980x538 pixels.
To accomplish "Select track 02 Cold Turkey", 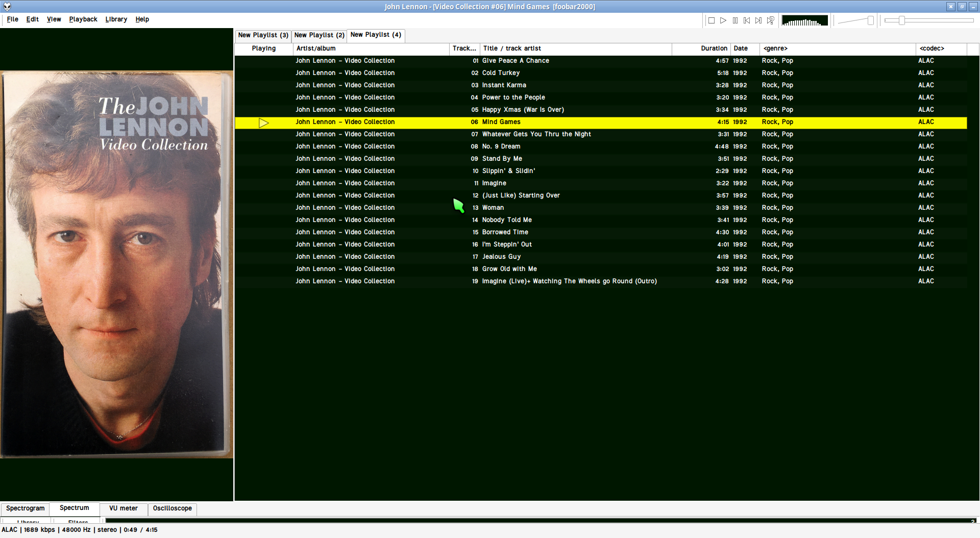I will click(x=601, y=73).
